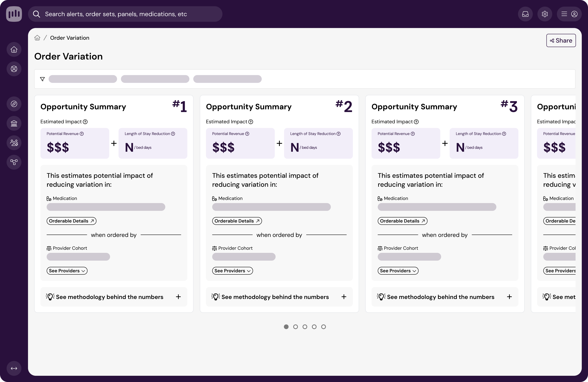Select third carousel page dot

[x=305, y=327]
